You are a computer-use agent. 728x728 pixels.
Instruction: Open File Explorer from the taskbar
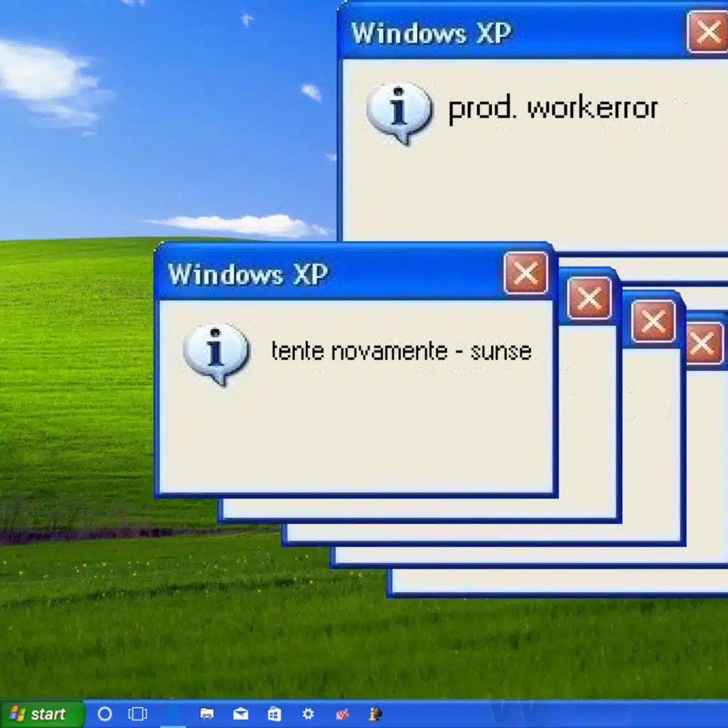(x=207, y=714)
